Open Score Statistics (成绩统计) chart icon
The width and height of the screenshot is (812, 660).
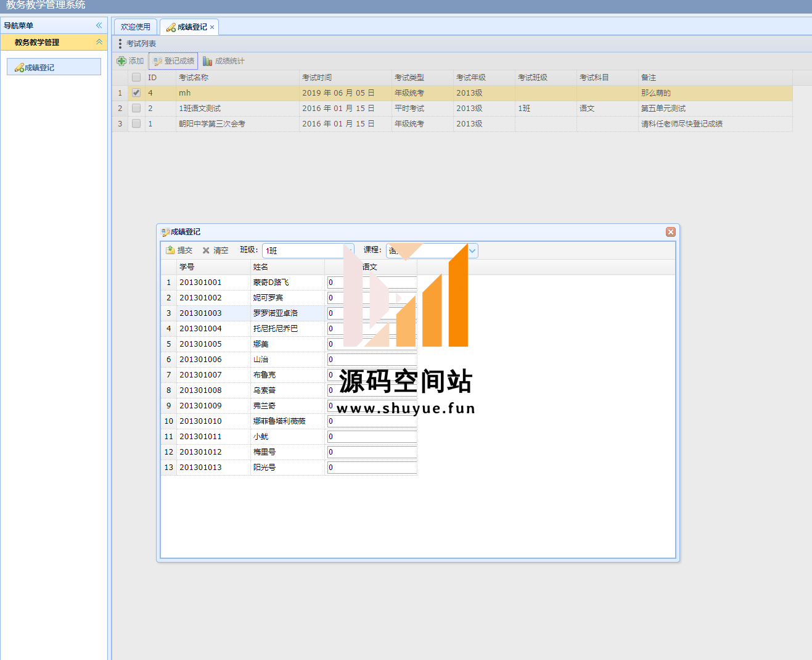pyautogui.click(x=208, y=61)
